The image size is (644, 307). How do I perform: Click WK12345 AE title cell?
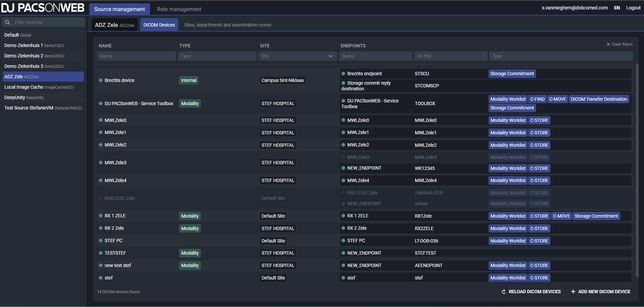tap(425, 168)
